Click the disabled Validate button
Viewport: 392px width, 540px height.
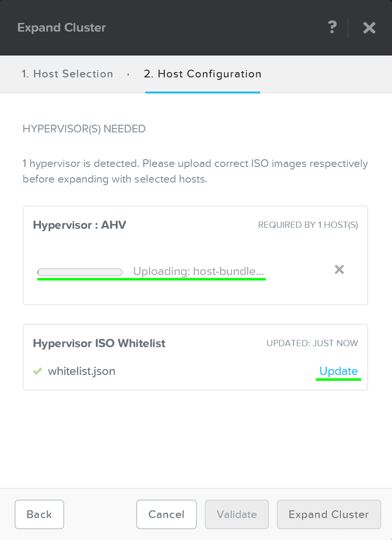[x=236, y=514]
